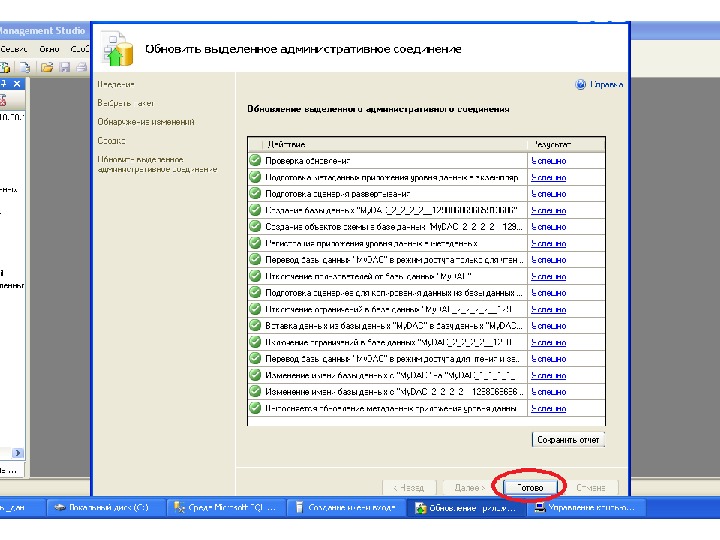This screenshot has height=540, width=720.
Task: Click the Действие column header
Action: (395, 145)
